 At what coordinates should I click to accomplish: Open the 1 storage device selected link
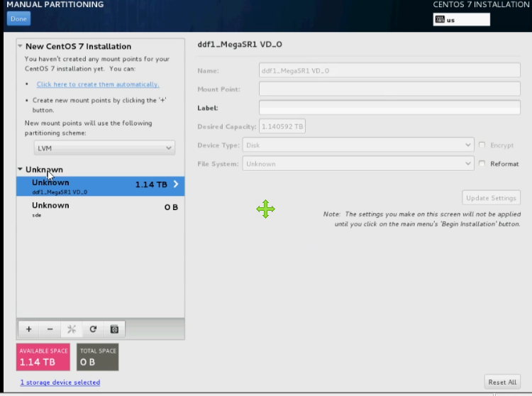point(60,382)
